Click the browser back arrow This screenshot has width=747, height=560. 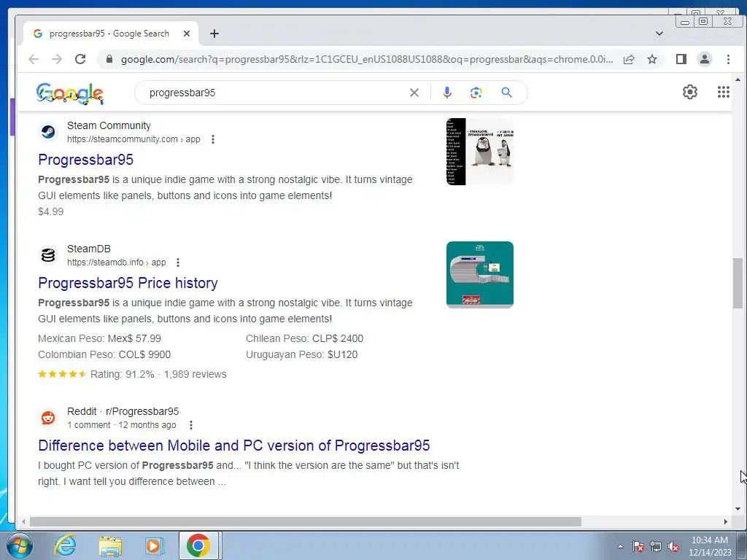tap(34, 59)
